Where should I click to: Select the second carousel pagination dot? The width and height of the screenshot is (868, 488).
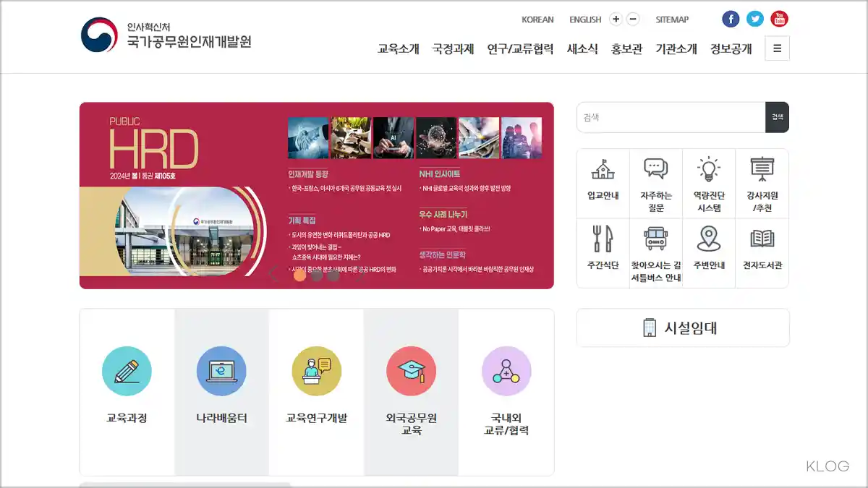coord(316,275)
